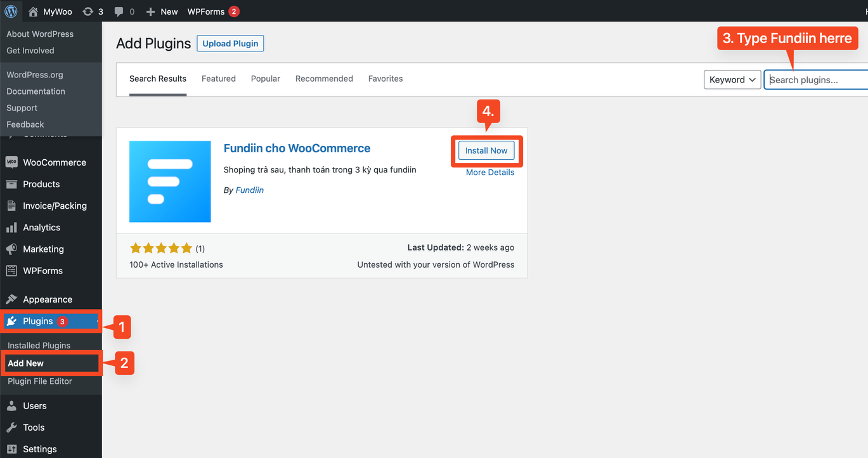Click the Plugins plug icon
The width and height of the screenshot is (868, 458).
click(x=11, y=321)
